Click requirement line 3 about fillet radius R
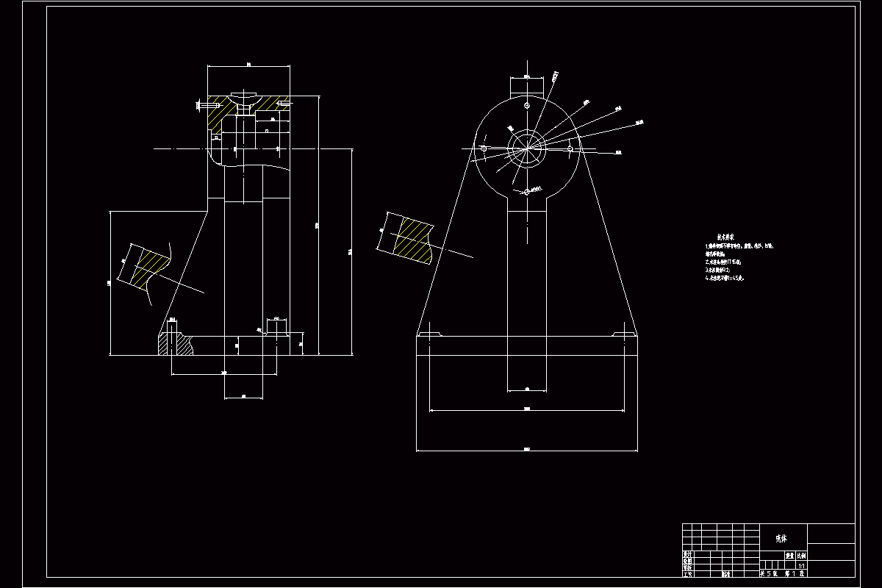This screenshot has height=588, width=882. click(x=717, y=270)
